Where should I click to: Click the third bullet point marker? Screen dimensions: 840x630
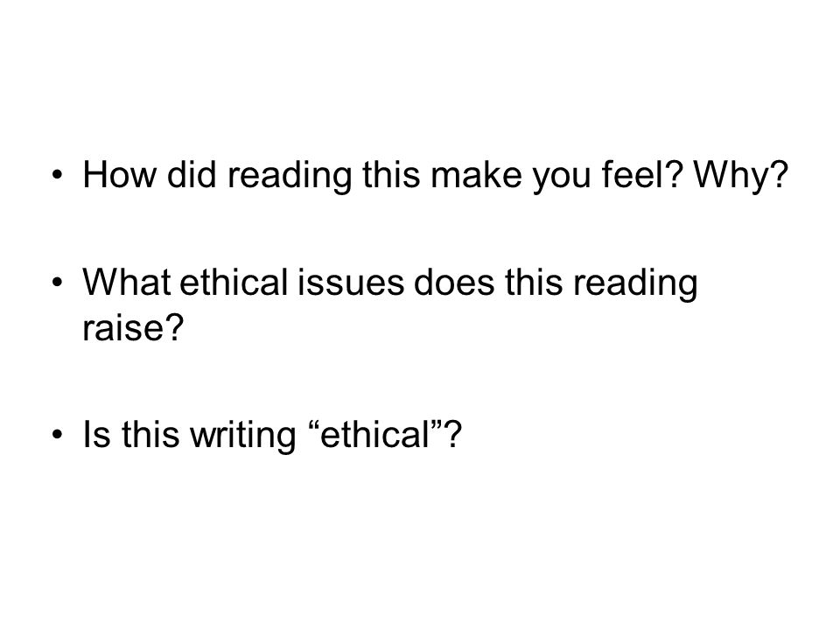(x=58, y=434)
